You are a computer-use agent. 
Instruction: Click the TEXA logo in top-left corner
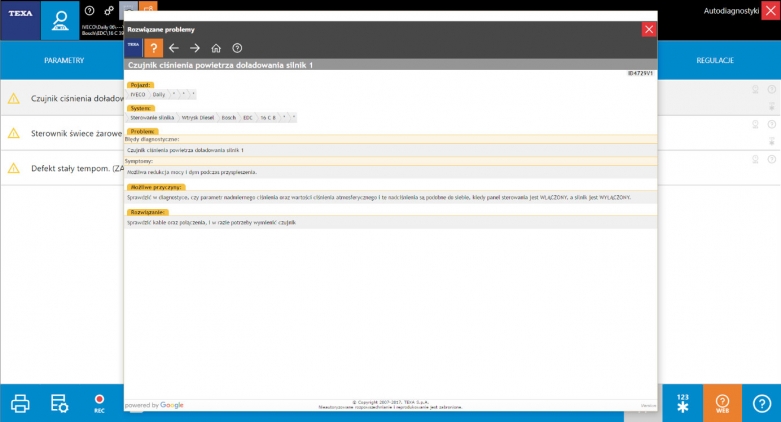pyautogui.click(x=20, y=20)
